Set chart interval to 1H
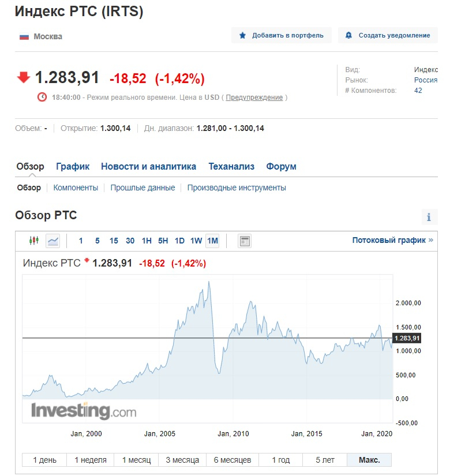The image size is (450, 476). point(147,241)
